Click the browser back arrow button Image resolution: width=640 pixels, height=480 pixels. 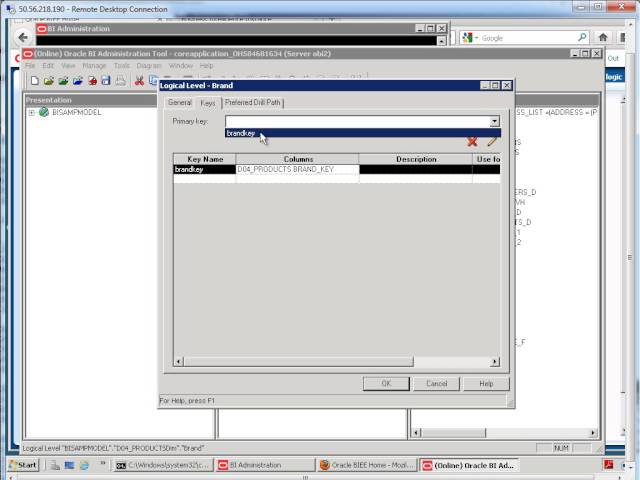(x=23, y=38)
